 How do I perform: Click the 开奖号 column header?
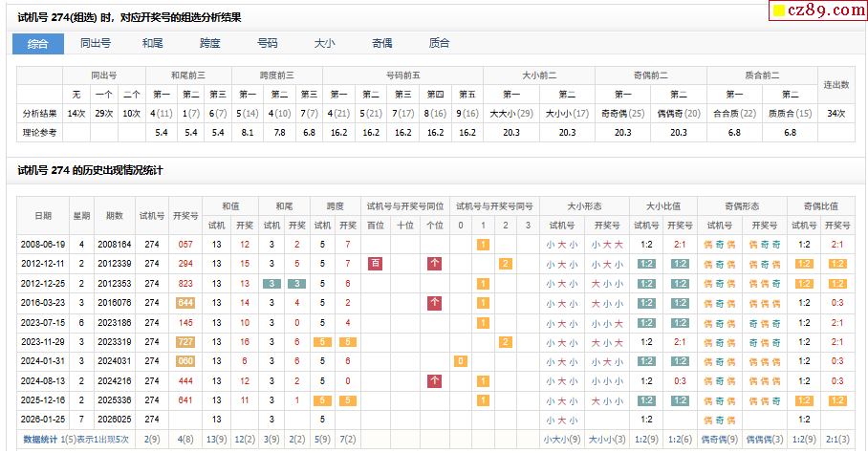pos(185,216)
